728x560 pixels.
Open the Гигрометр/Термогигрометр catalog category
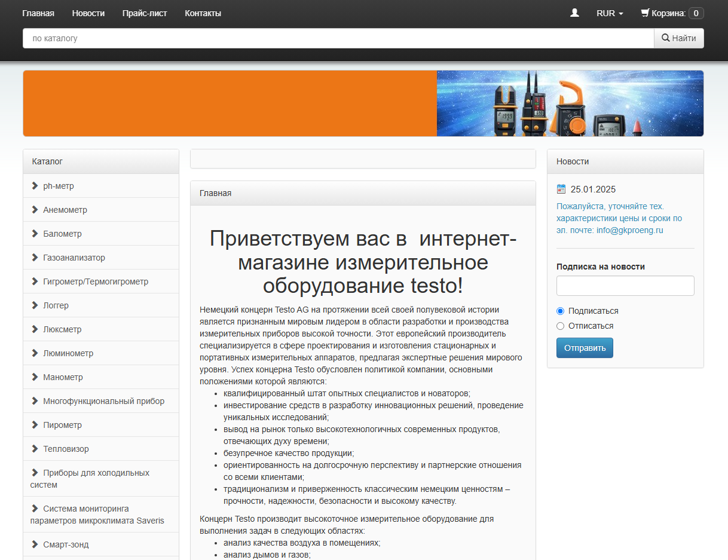coord(101,281)
